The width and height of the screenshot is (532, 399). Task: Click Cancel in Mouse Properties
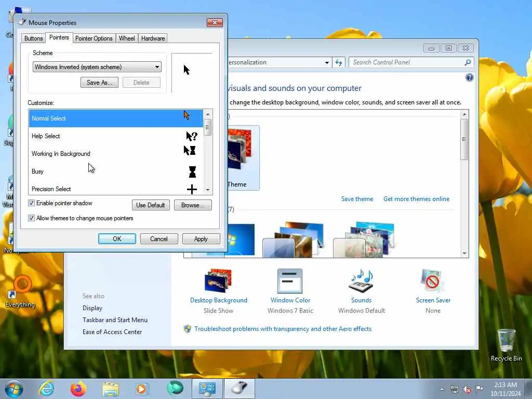(159, 239)
